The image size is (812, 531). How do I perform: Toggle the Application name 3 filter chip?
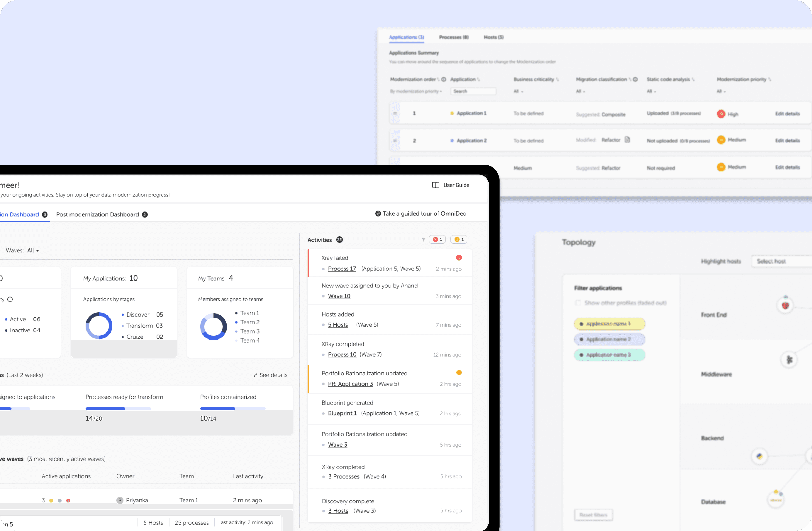coord(609,355)
